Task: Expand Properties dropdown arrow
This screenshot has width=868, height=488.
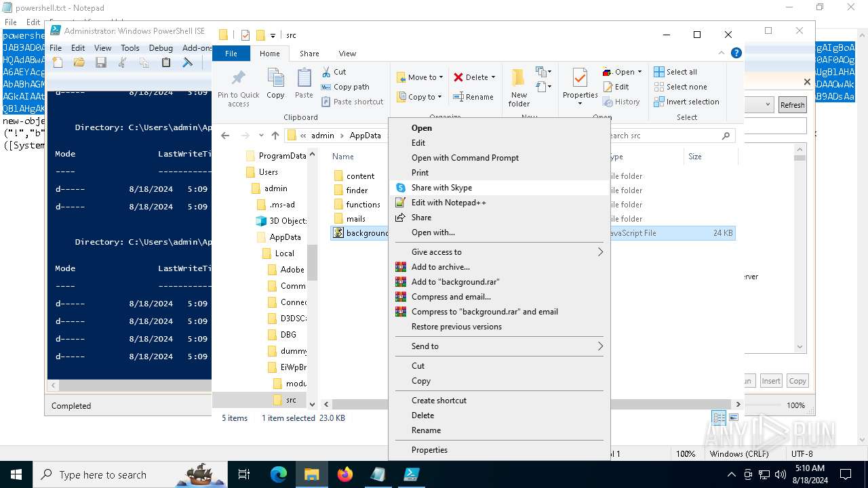Action: click(580, 103)
